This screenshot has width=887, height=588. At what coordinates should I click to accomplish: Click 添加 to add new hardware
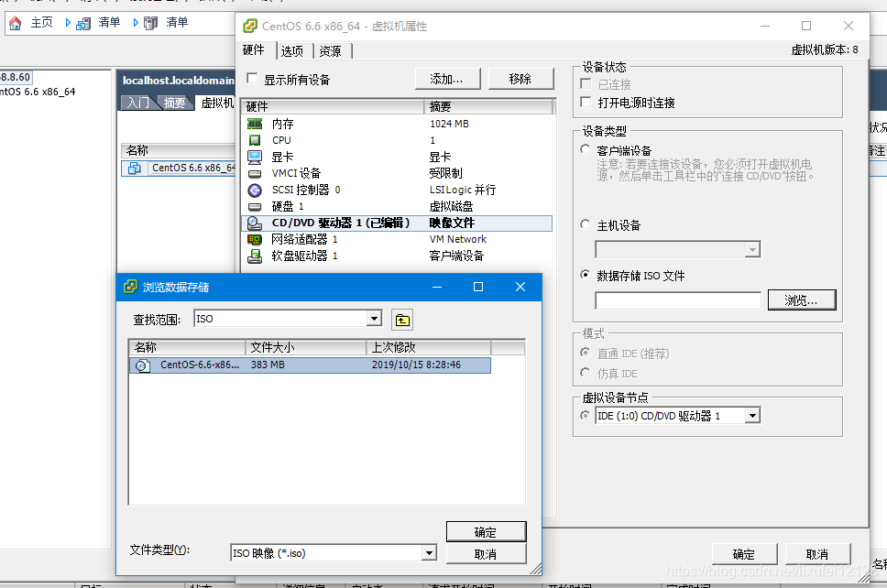447,78
